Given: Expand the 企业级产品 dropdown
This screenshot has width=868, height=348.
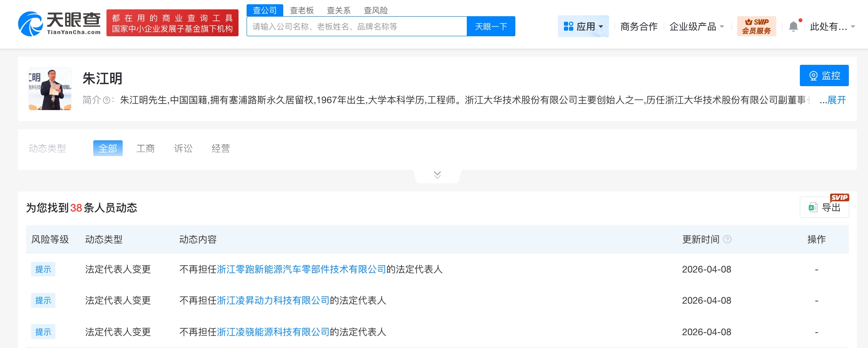Looking at the screenshot, I should (696, 26).
